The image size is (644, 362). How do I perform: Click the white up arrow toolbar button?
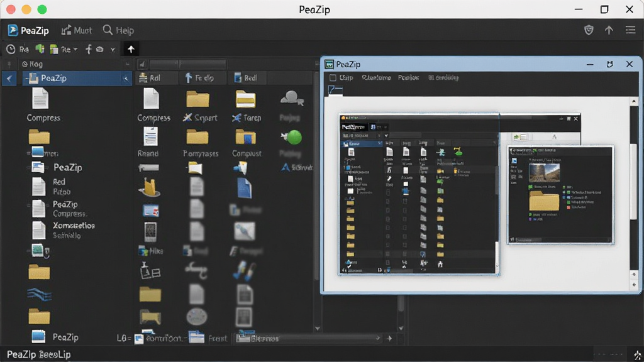tap(131, 49)
